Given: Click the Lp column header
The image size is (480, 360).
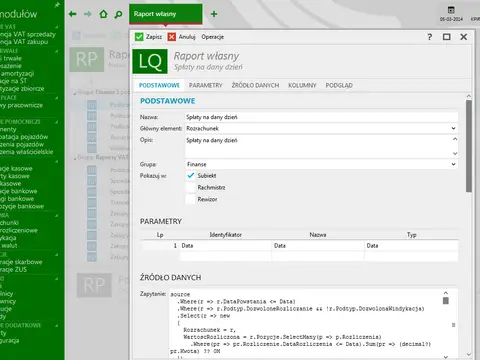Looking at the screenshot, I should click(x=160, y=235).
